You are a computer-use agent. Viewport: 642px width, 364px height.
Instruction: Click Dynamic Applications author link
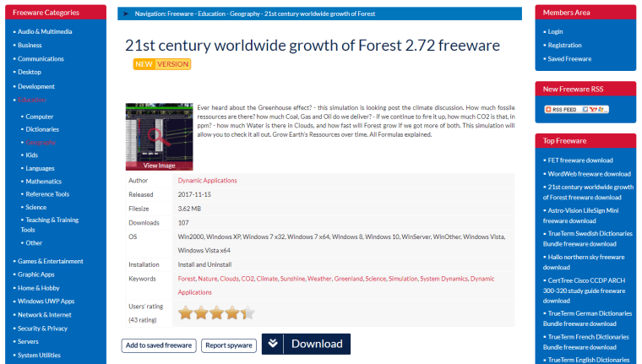(x=207, y=181)
